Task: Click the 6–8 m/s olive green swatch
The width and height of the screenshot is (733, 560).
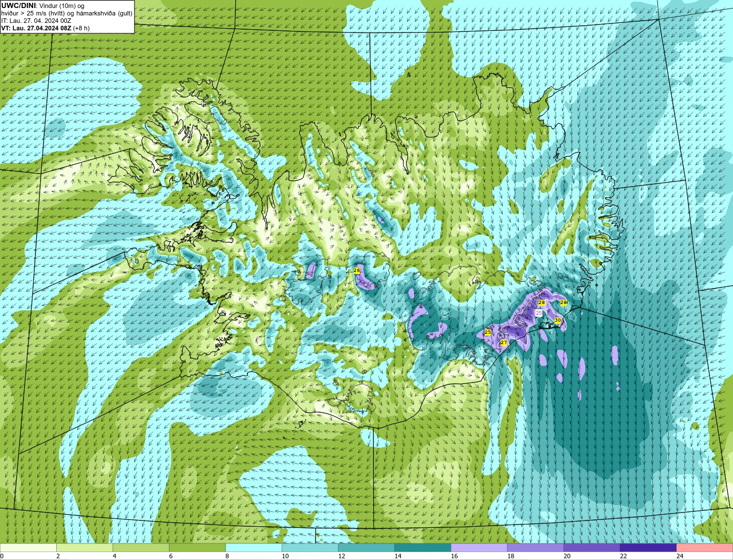Action: coord(198,548)
